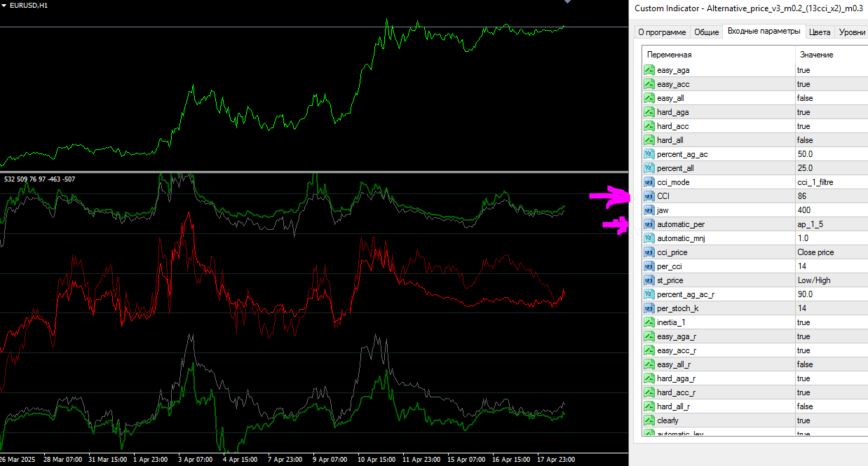Select the hard_acc_r variable name
The height and width of the screenshot is (466, 868).
(676, 392)
